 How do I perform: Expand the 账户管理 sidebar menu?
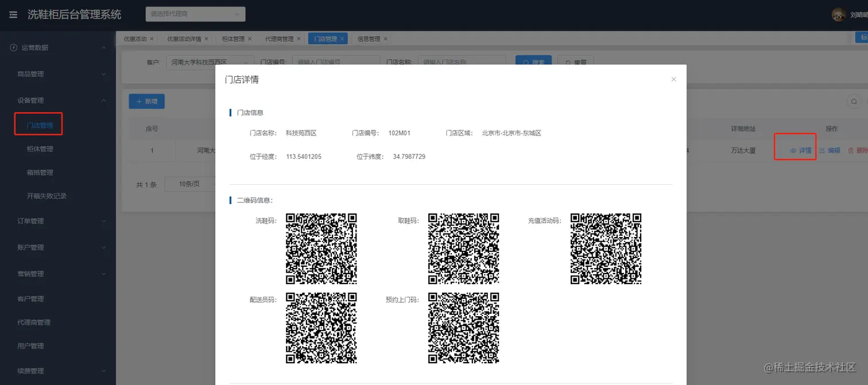pos(58,247)
